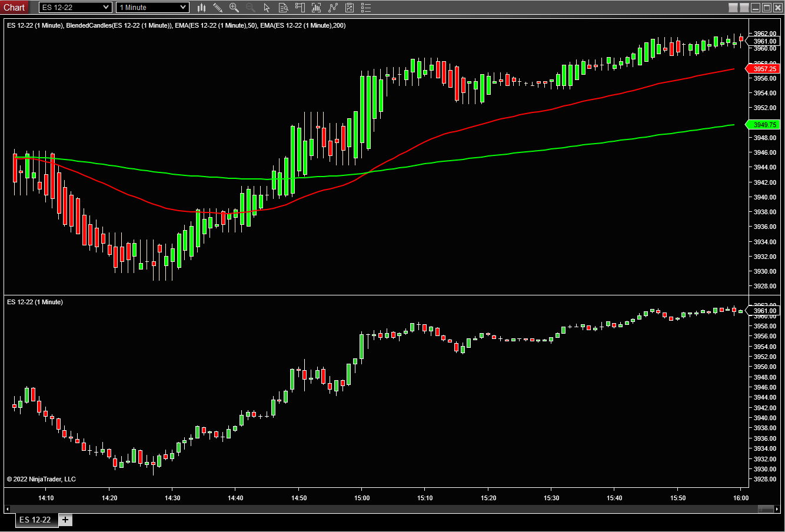Click the 3952.00 price label, upper panel
The width and height of the screenshot is (785, 532).
[x=765, y=108]
